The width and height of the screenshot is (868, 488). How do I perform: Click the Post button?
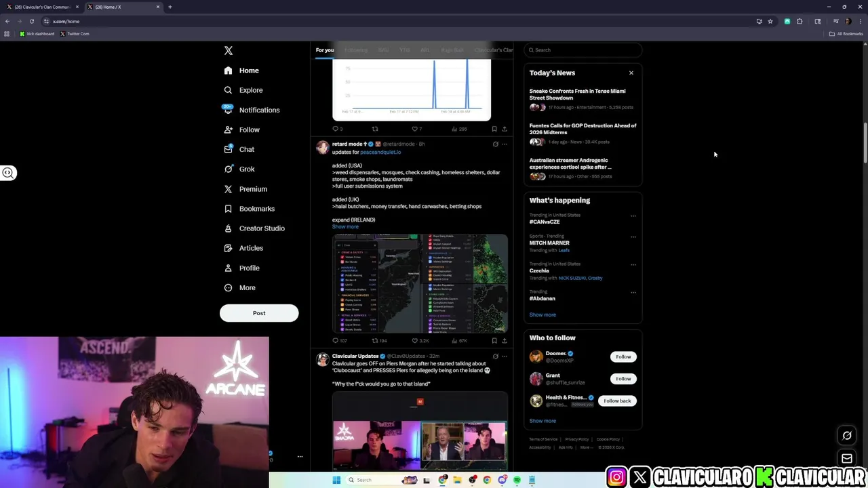coord(259,313)
